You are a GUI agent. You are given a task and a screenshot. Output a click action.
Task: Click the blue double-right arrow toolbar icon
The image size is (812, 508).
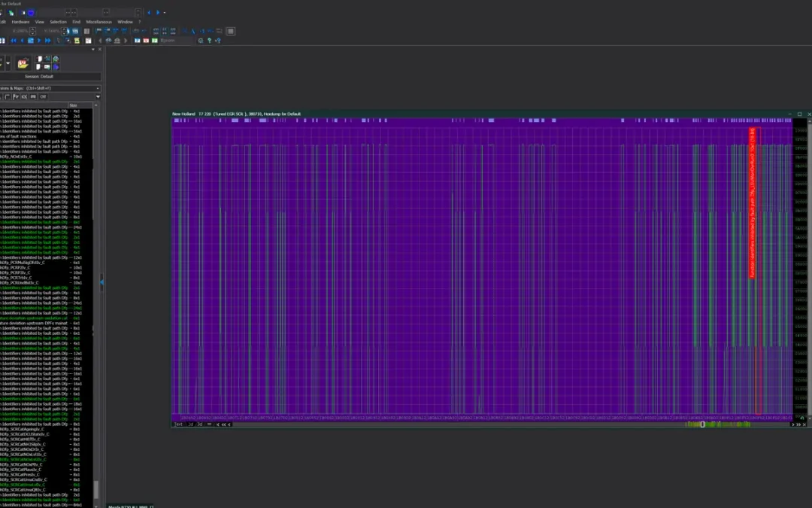pos(47,41)
